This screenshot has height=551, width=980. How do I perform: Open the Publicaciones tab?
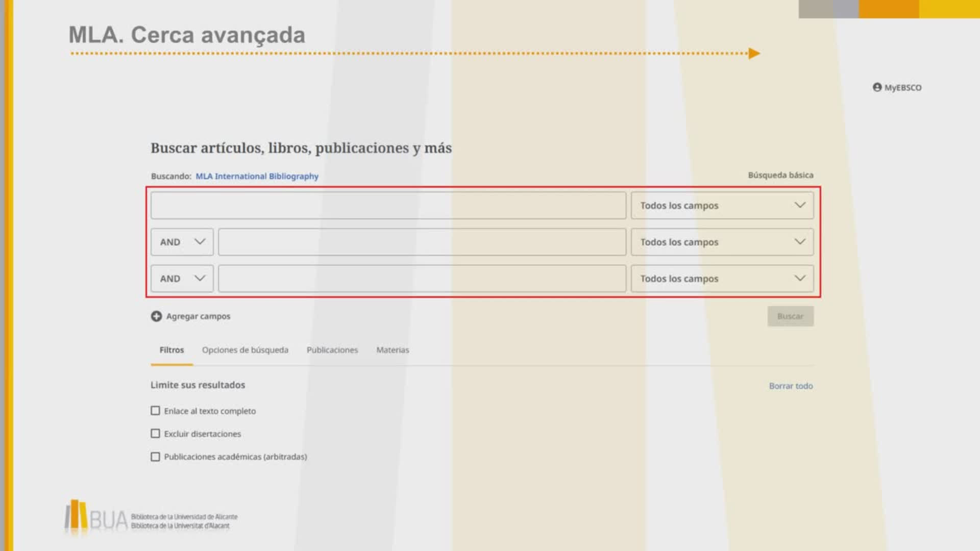[x=332, y=350]
